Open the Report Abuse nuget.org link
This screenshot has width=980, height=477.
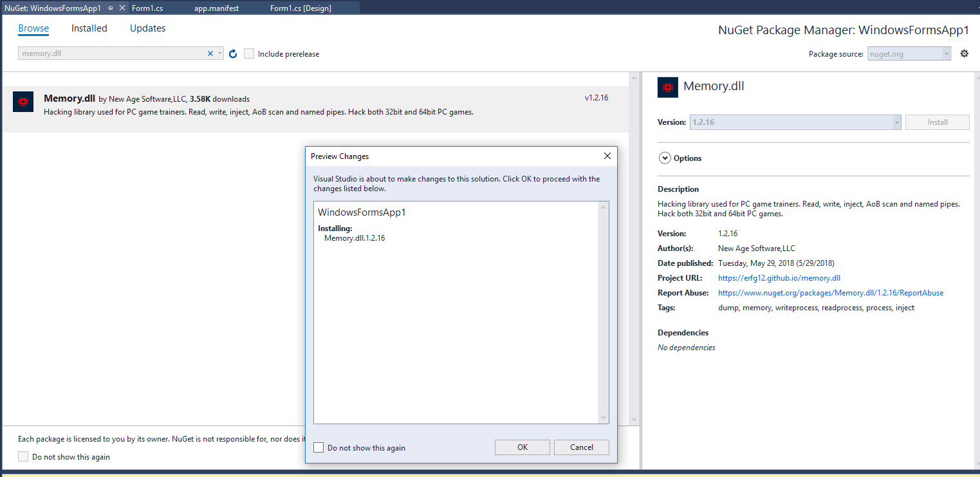831,293
